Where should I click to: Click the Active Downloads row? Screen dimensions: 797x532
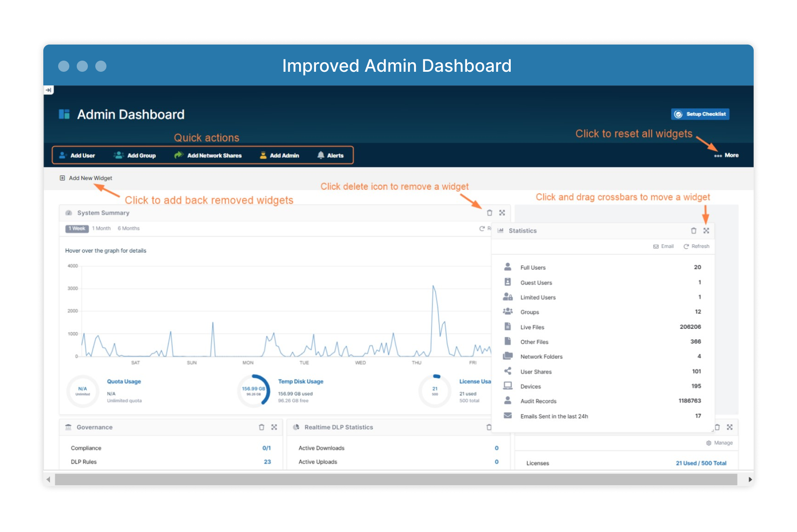[x=398, y=448]
